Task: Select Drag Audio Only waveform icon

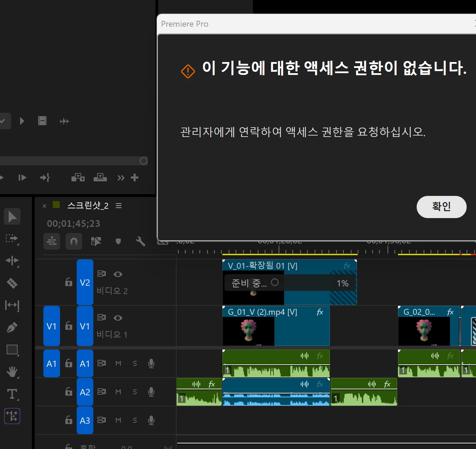Action: [65, 121]
